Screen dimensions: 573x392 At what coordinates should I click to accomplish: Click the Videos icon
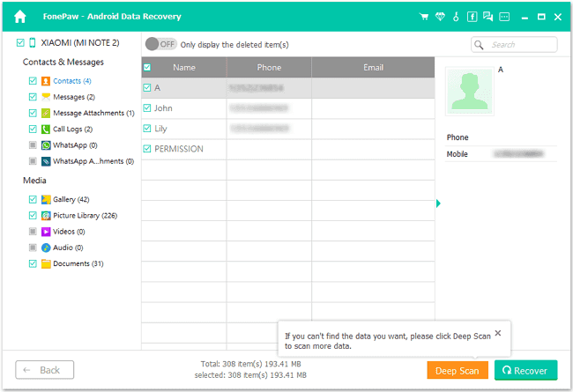click(x=46, y=232)
